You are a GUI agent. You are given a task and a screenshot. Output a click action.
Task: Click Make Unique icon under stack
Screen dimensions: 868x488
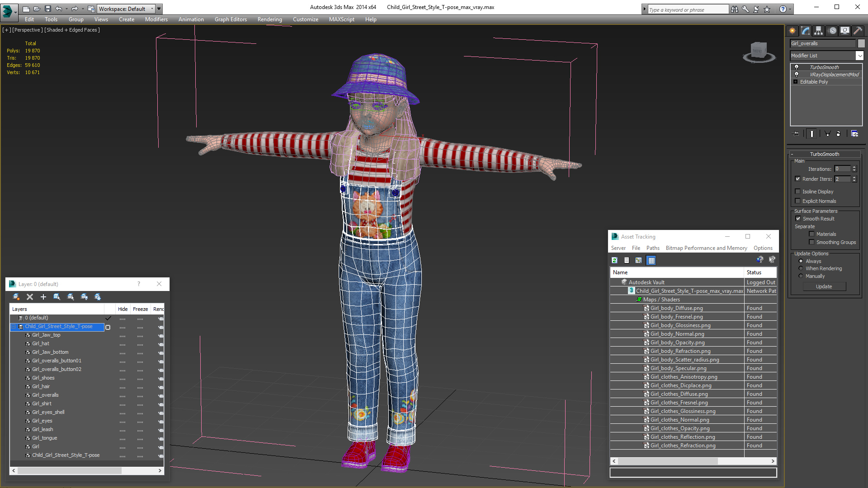point(827,134)
